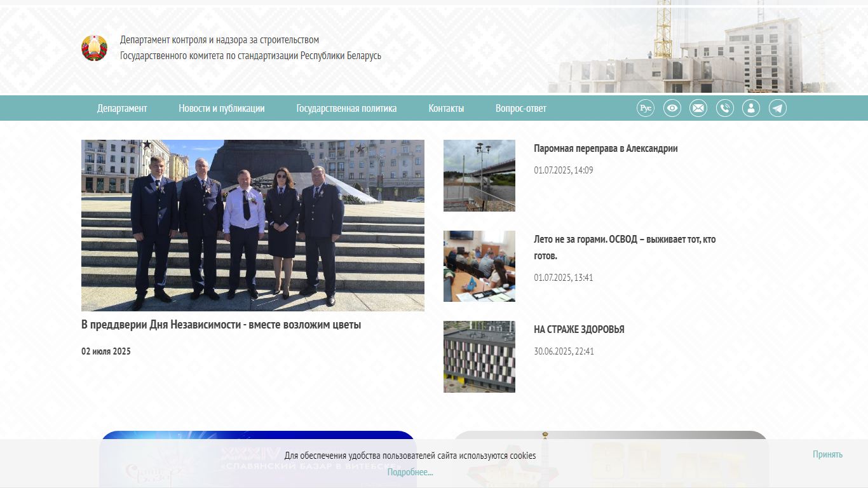Open the user account icon

point(751,108)
